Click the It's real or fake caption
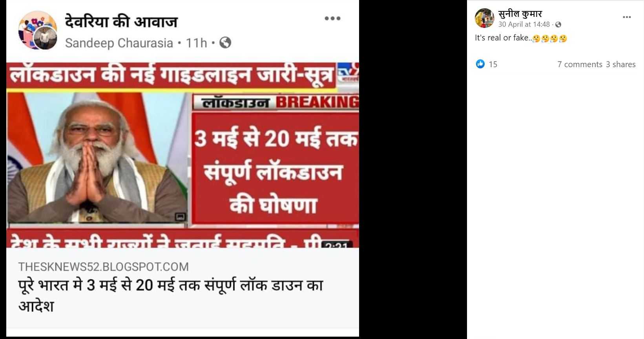Screen dimensions: 644x339 coord(521,38)
